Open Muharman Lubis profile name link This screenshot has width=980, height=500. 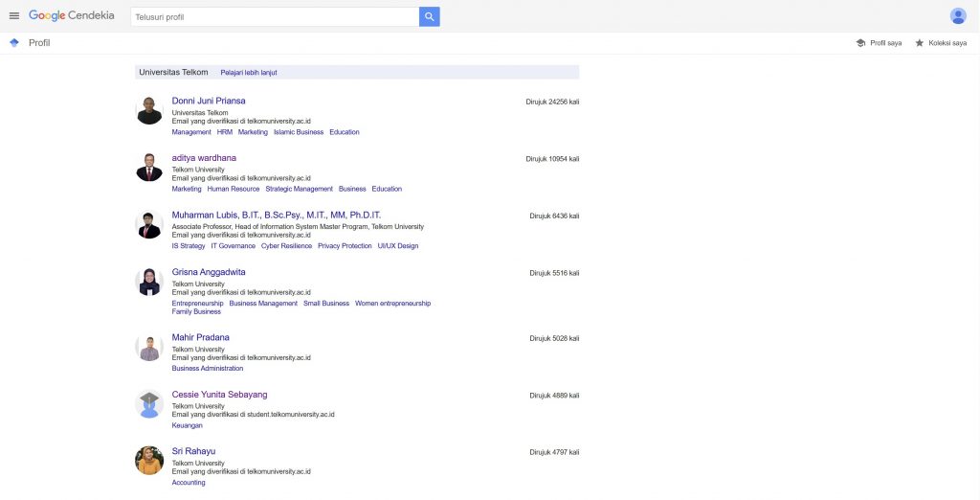277,215
